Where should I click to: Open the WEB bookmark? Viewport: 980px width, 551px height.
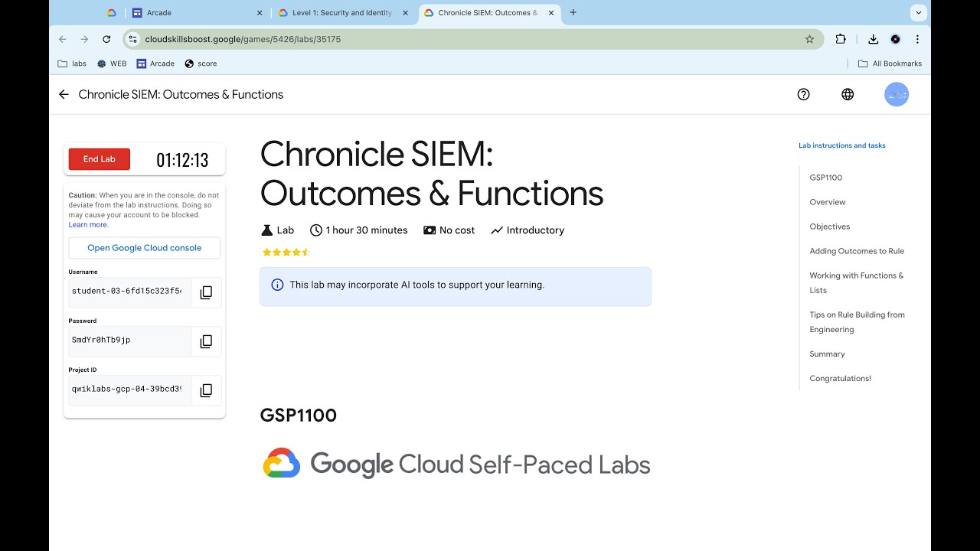click(x=112, y=64)
